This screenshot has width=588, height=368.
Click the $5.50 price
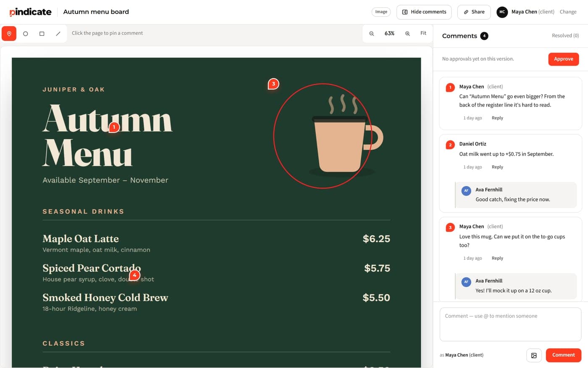376,298
